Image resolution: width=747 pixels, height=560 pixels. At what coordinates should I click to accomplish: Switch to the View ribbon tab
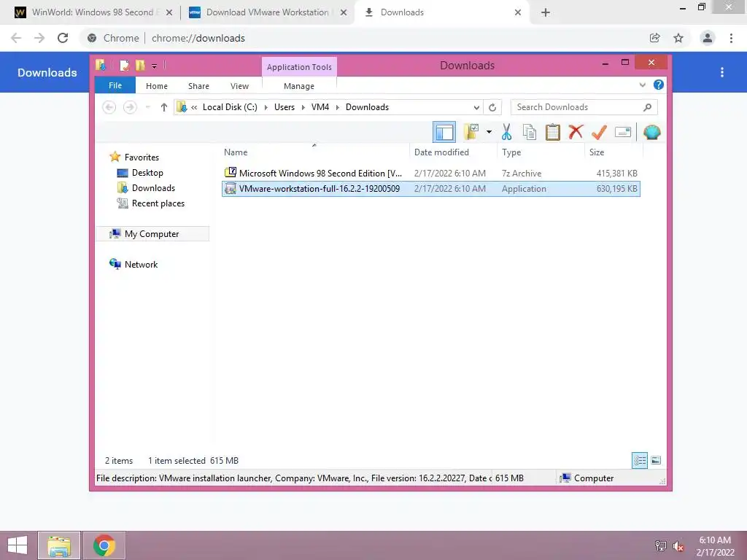click(239, 86)
